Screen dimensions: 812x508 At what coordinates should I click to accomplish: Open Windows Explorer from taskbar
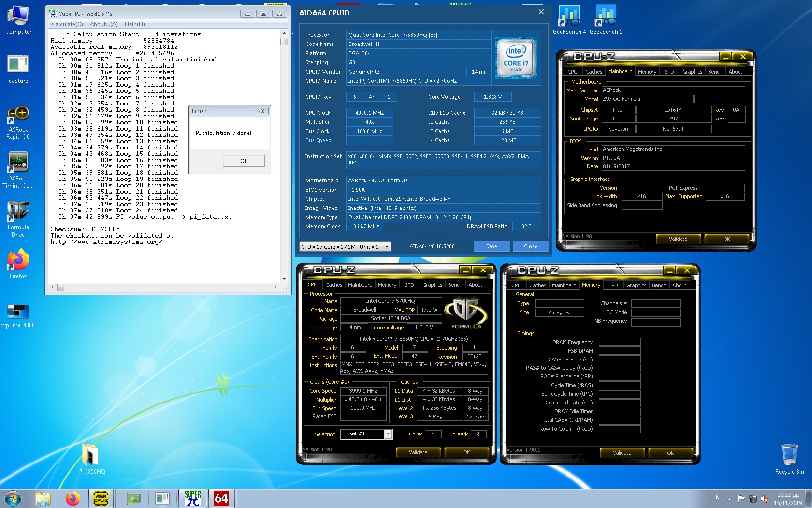click(x=43, y=498)
